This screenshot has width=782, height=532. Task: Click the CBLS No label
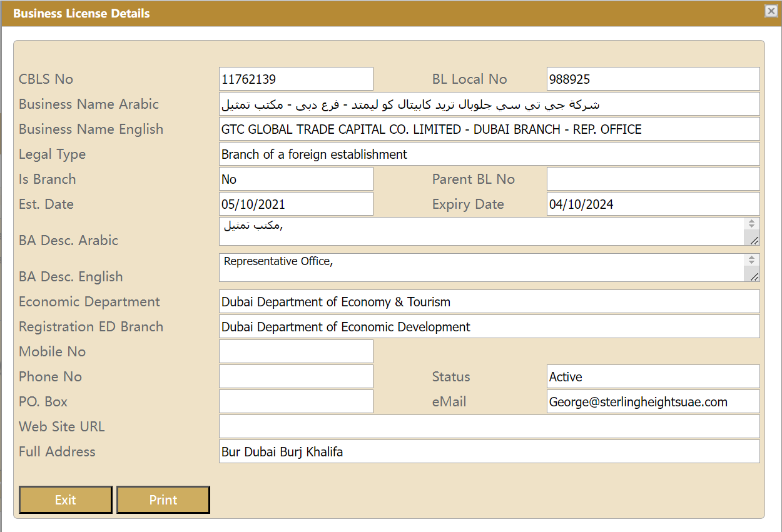pos(46,79)
